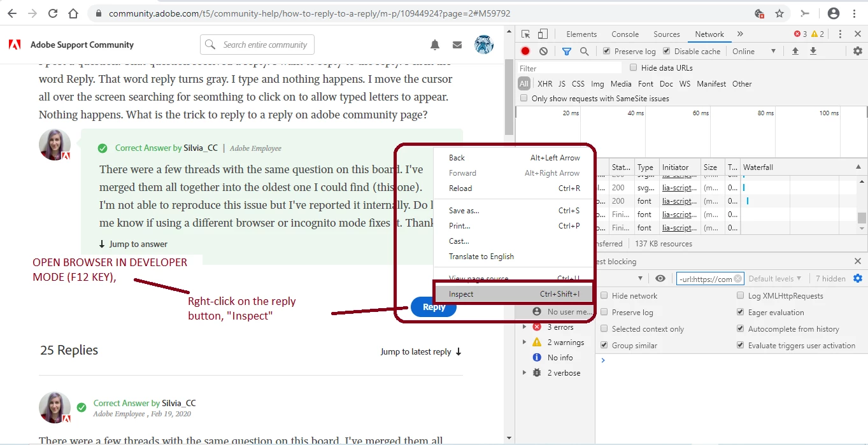The image size is (868, 445).
Task: Toggle the Autocomplete from history checkbox
Action: click(x=740, y=329)
